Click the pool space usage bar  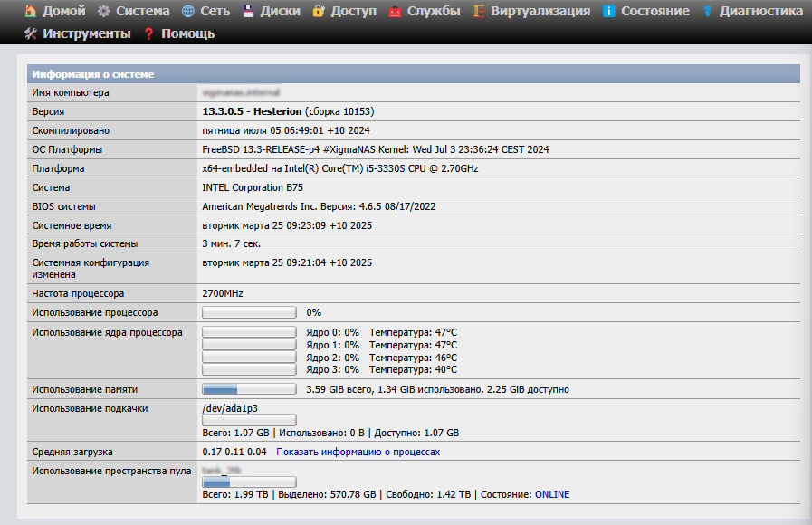pos(249,482)
